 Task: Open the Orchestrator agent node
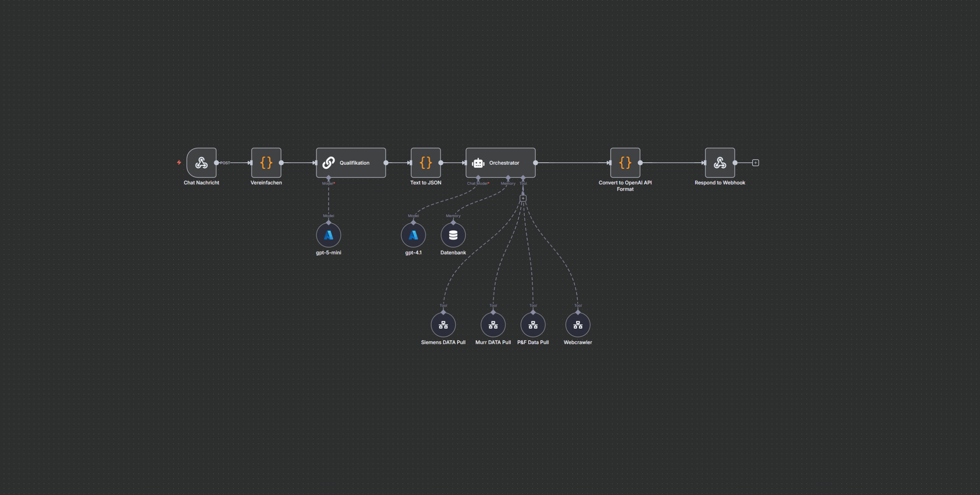coord(500,163)
